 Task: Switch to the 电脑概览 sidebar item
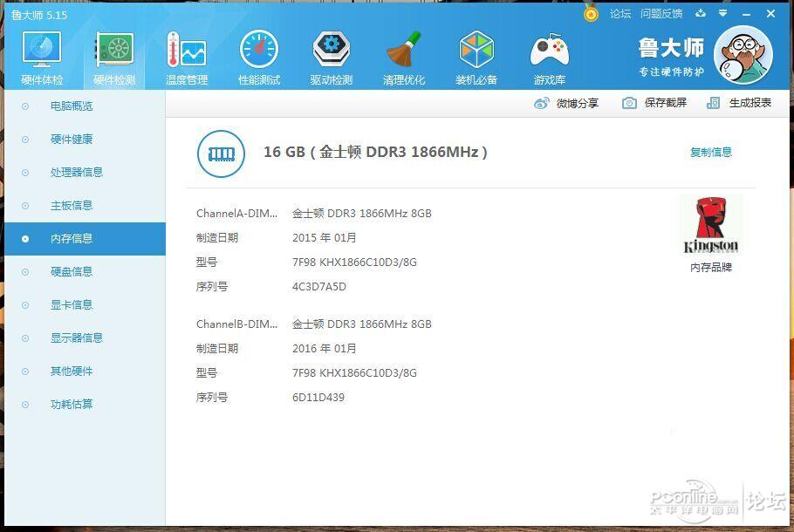point(85,106)
